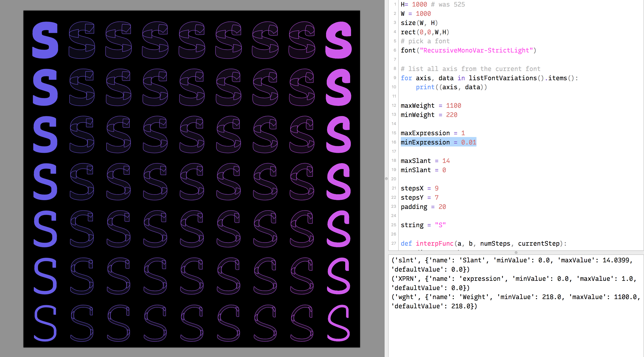Click the top-left solid blue S glyph
Viewport: 644px width, 357px height.
(45, 40)
